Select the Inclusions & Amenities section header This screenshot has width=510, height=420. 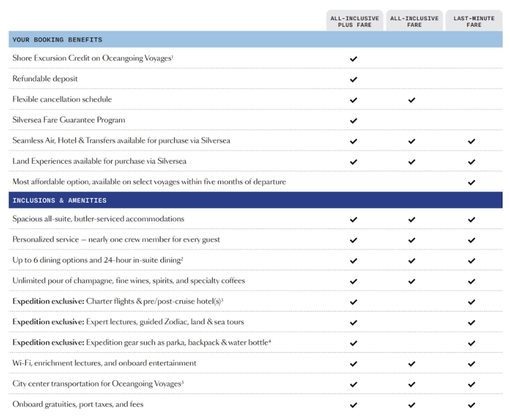click(x=59, y=200)
